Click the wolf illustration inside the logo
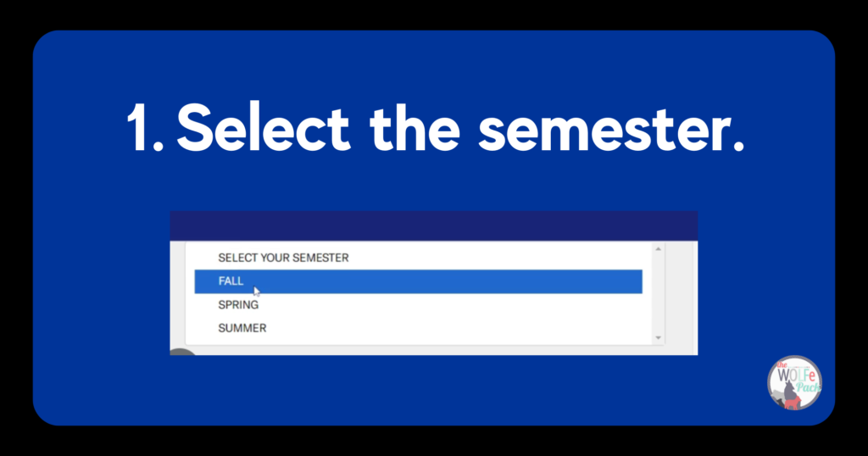The height and width of the screenshot is (456, 868). click(x=791, y=396)
